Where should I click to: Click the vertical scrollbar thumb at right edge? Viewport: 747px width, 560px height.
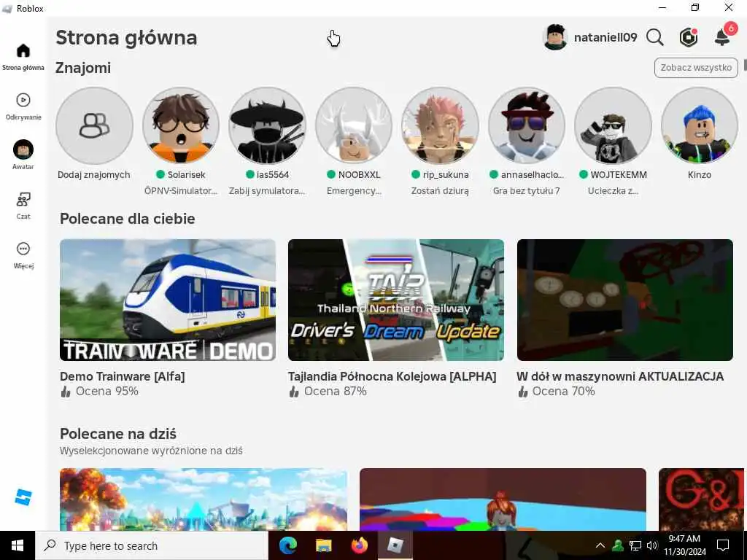[745, 66]
